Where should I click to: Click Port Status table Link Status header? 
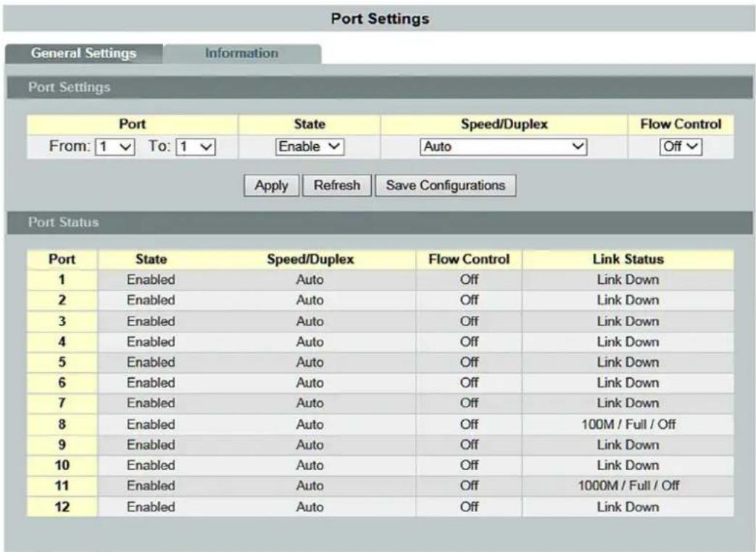pos(628,259)
